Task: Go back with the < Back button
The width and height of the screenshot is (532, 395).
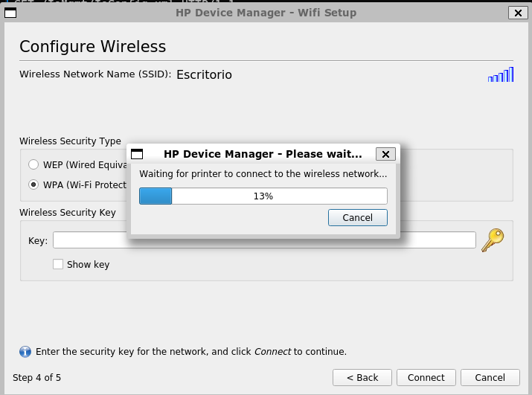Action: tap(362, 377)
